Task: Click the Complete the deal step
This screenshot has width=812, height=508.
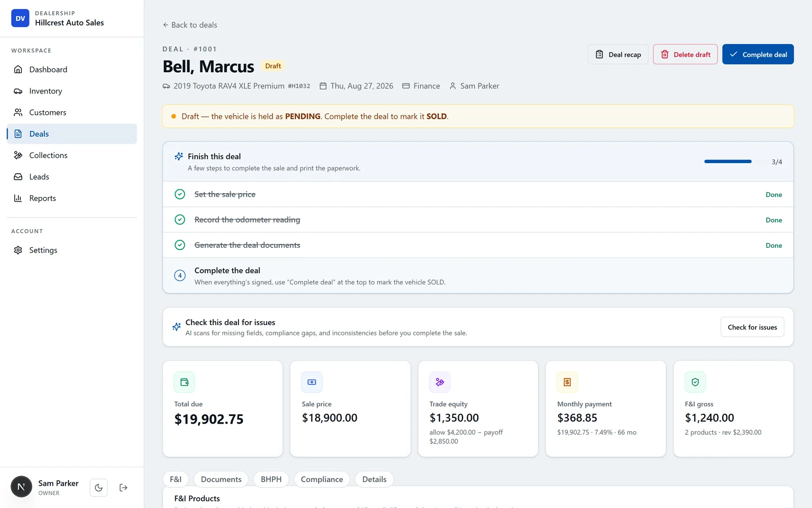Action: 478,275
